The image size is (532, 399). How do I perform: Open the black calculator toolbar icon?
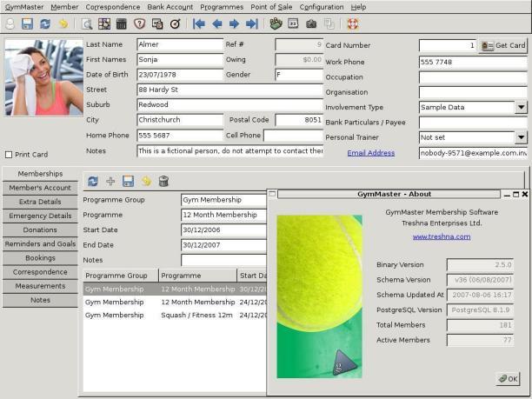click(x=121, y=23)
